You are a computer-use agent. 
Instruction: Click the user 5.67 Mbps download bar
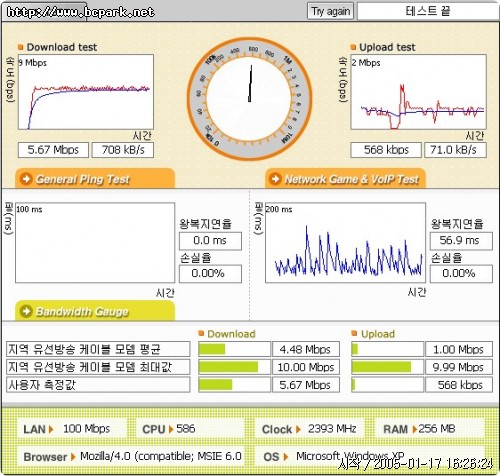(x=234, y=385)
